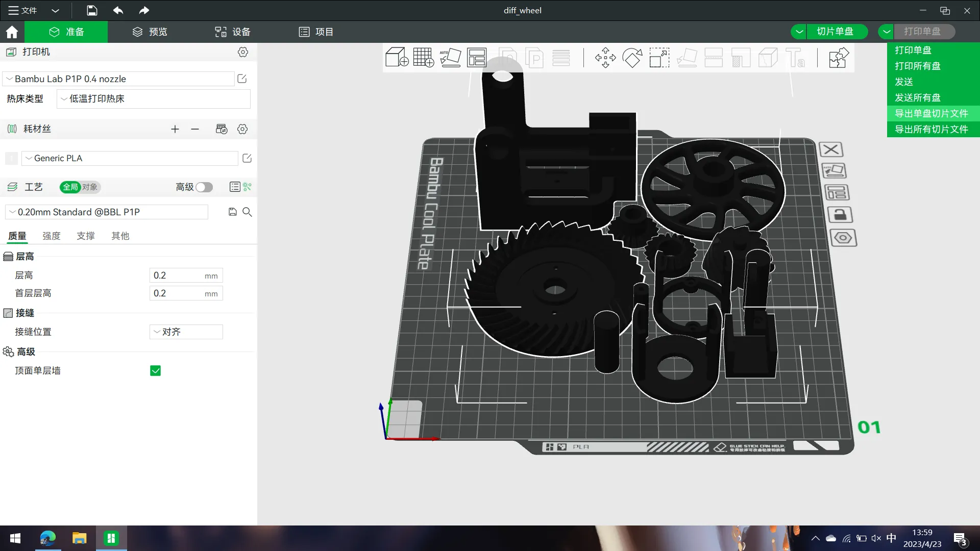Open the 接缝位置 seam position dropdown
Image resolution: width=980 pixels, height=551 pixels.
tap(186, 332)
